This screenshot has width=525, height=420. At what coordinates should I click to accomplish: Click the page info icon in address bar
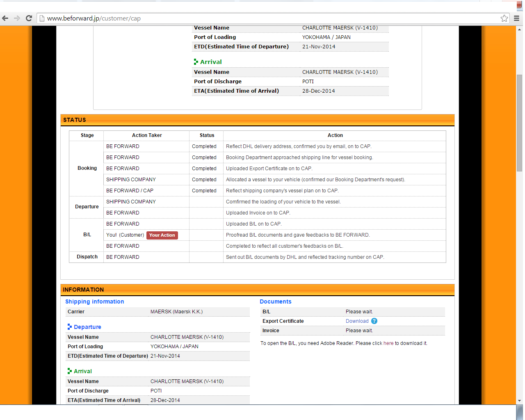pos(42,18)
